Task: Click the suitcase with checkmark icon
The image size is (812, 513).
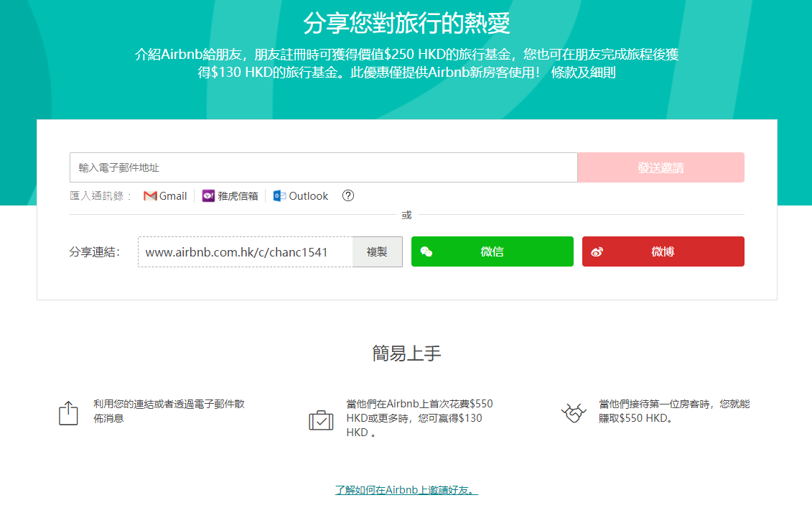Action: [321, 420]
